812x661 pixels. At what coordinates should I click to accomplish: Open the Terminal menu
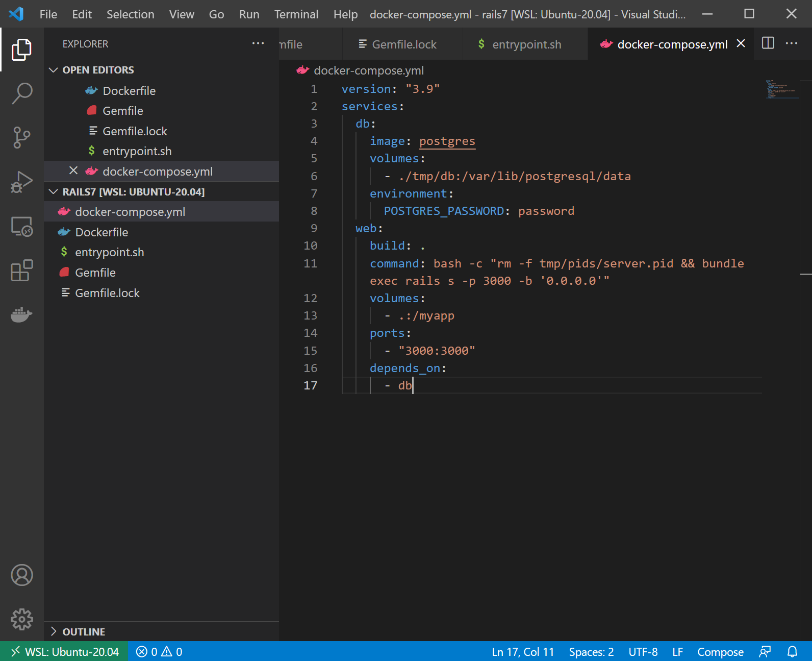pyautogui.click(x=296, y=14)
